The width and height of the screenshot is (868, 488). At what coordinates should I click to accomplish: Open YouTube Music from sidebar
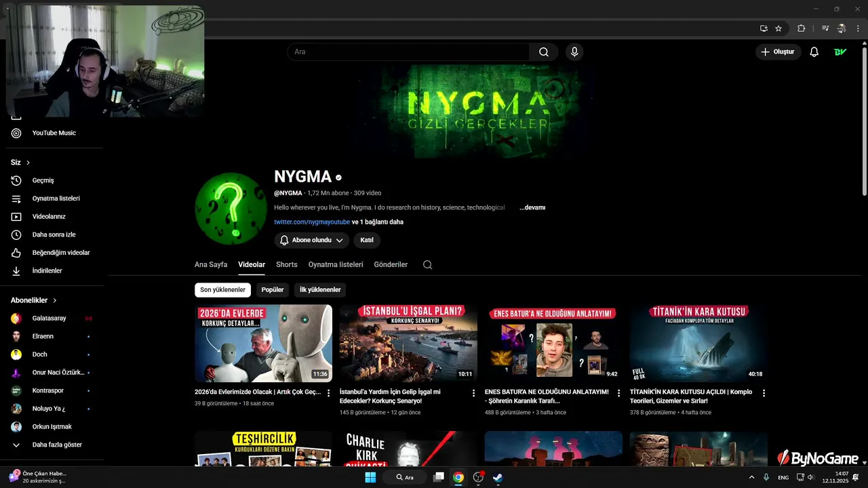click(52, 133)
